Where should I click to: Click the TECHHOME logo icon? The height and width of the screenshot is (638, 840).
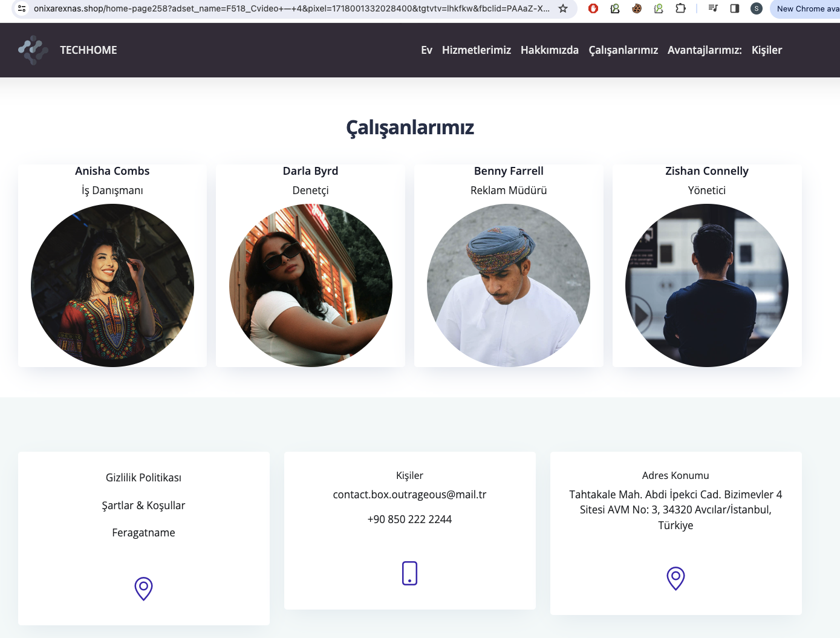[33, 50]
